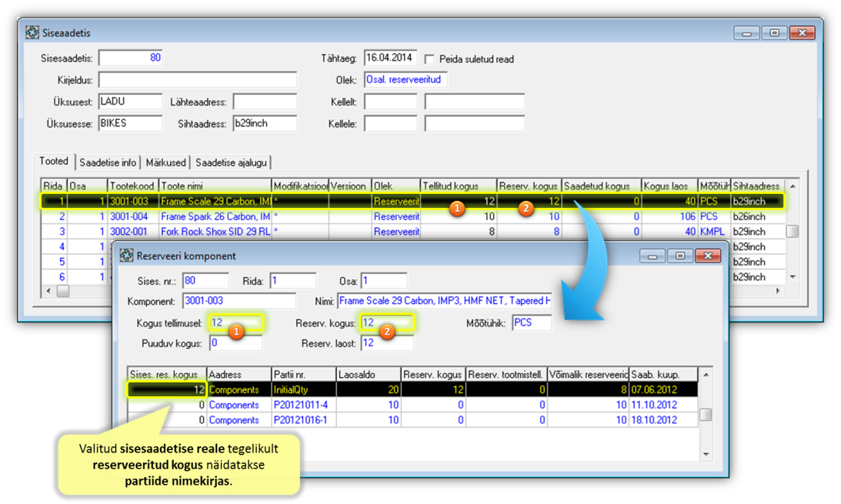
Task: Click the Sihtaadress field with b29inch
Action: click(x=265, y=123)
